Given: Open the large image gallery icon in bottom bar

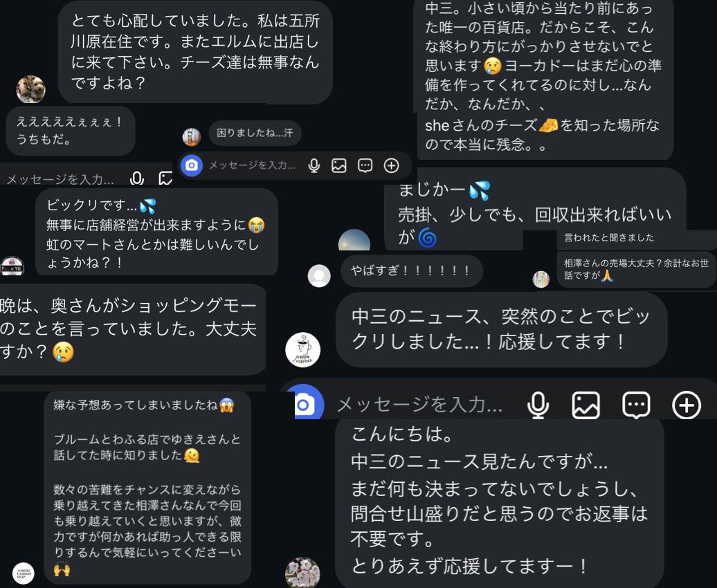Looking at the screenshot, I should point(586,405).
